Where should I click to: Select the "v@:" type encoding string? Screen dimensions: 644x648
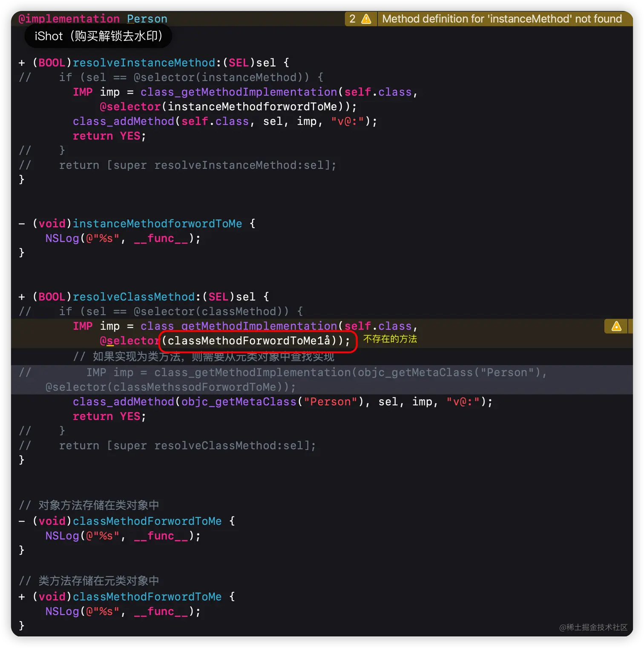(463, 401)
